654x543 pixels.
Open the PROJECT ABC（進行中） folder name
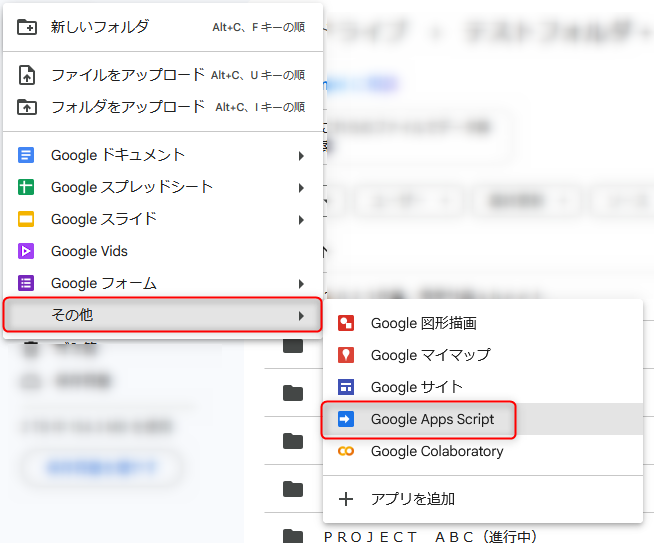(430, 536)
